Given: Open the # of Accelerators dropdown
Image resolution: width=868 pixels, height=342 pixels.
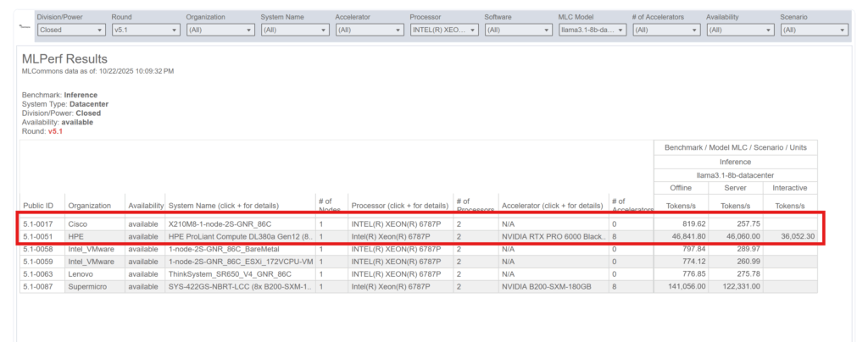Looking at the screenshot, I should tap(667, 30).
